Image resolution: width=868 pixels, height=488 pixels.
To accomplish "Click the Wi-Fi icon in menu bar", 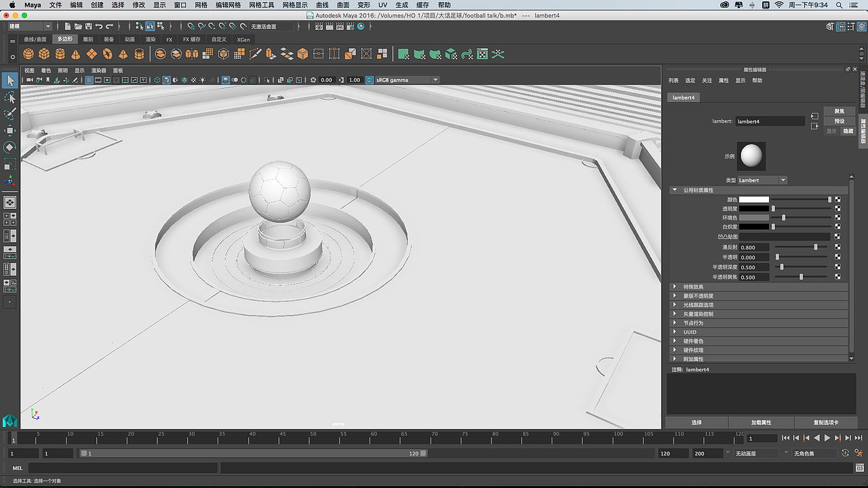I will [x=779, y=5].
